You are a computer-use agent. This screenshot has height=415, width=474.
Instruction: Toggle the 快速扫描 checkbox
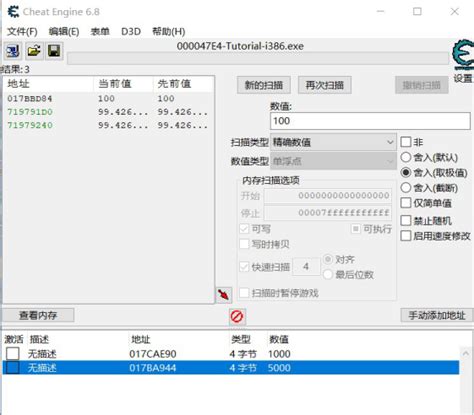[244, 267]
